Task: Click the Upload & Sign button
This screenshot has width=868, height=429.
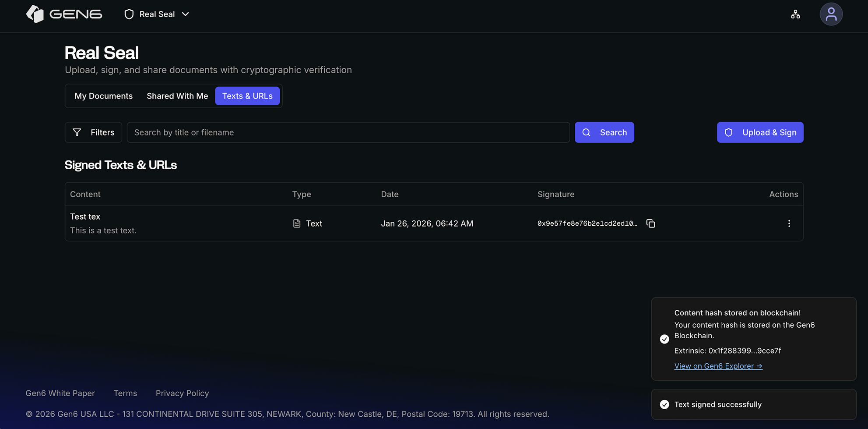Action: pos(760,132)
